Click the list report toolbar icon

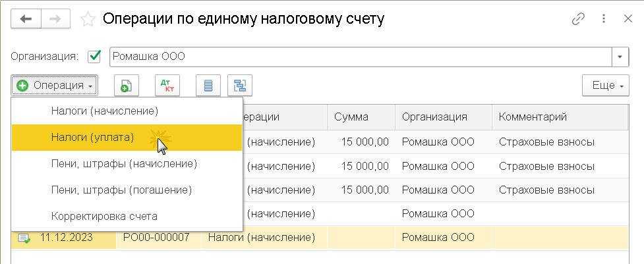pos(208,86)
